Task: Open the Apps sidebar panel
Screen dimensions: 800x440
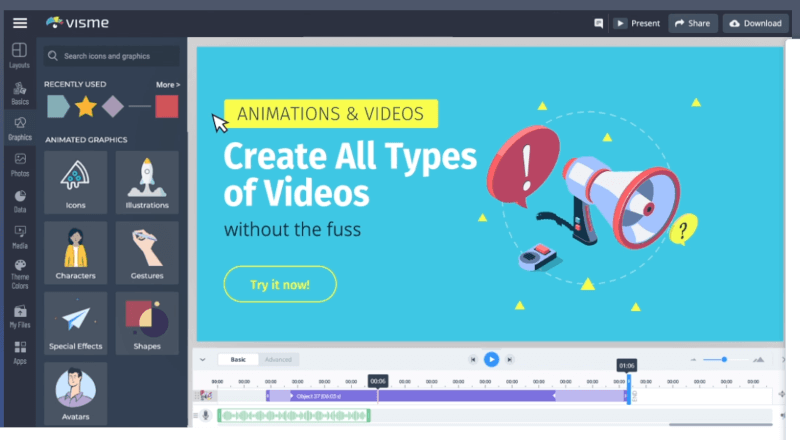Action: [x=19, y=351]
